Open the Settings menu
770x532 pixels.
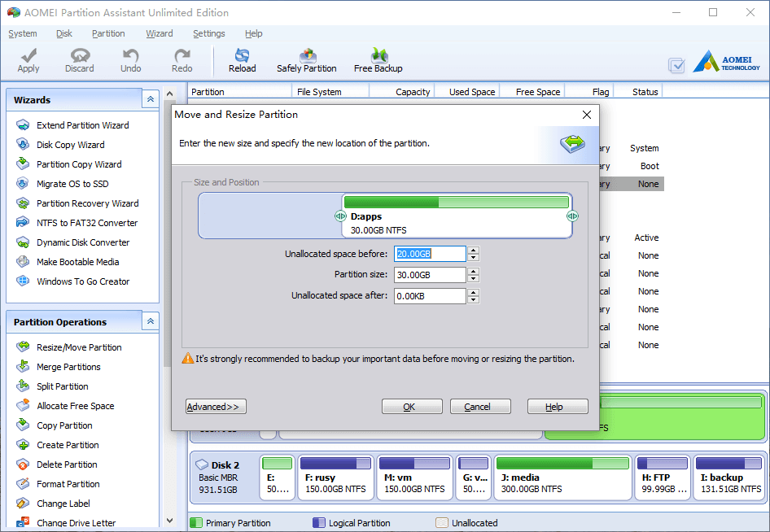coord(208,33)
